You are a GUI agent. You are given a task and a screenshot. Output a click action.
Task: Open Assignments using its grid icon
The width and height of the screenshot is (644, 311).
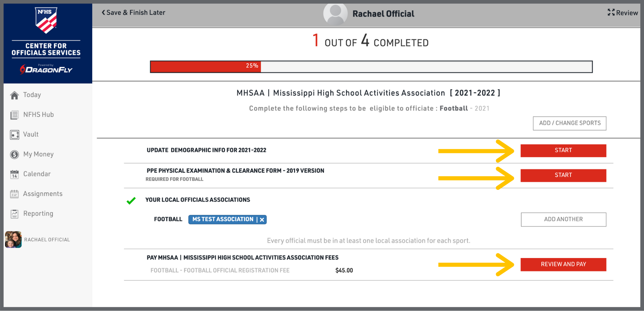(14, 194)
